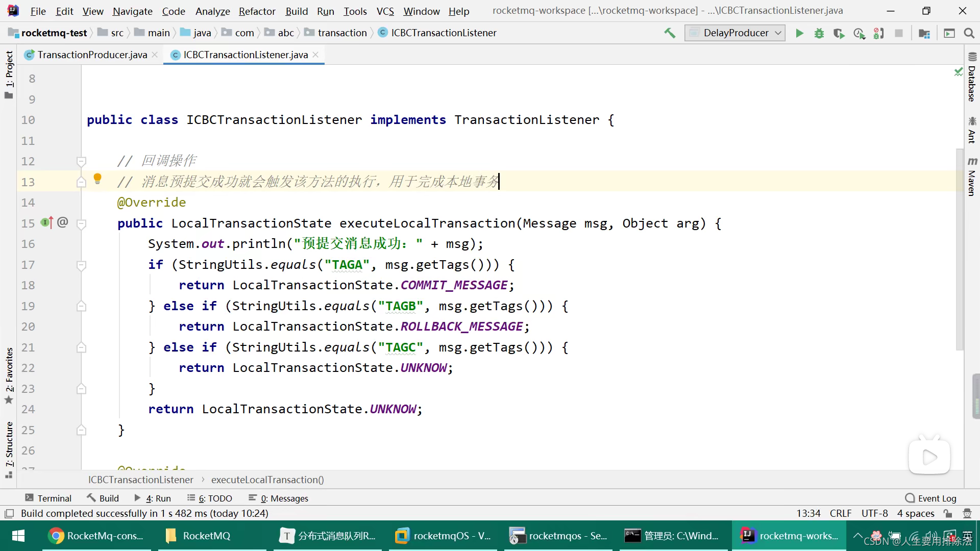The height and width of the screenshot is (551, 980).
Task: Open the UTF-8 file encoding selector
Action: click(x=874, y=513)
